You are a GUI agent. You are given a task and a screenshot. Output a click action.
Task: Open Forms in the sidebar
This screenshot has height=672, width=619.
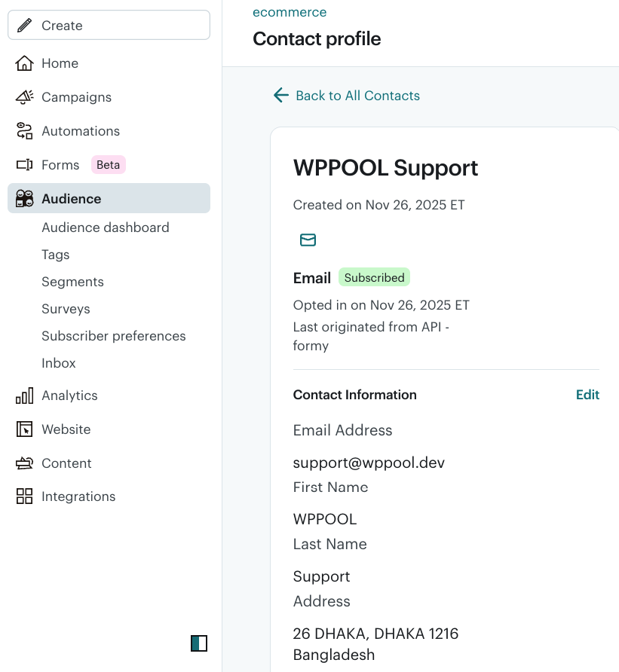coord(60,164)
